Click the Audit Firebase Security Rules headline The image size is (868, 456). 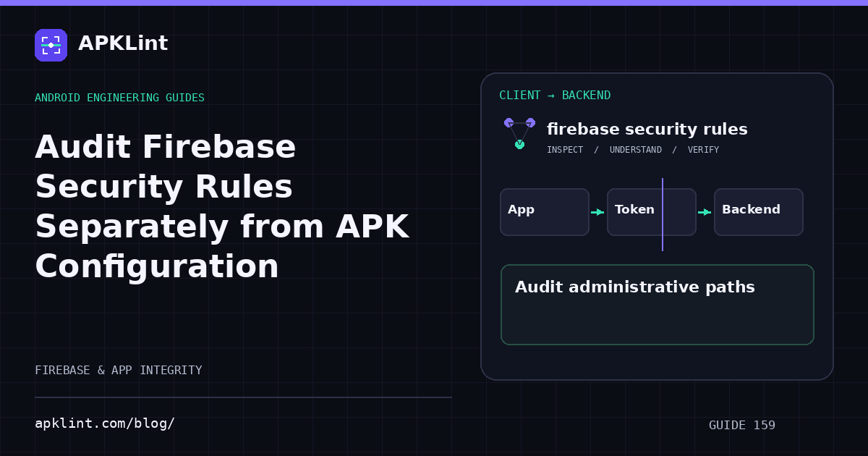222,207
